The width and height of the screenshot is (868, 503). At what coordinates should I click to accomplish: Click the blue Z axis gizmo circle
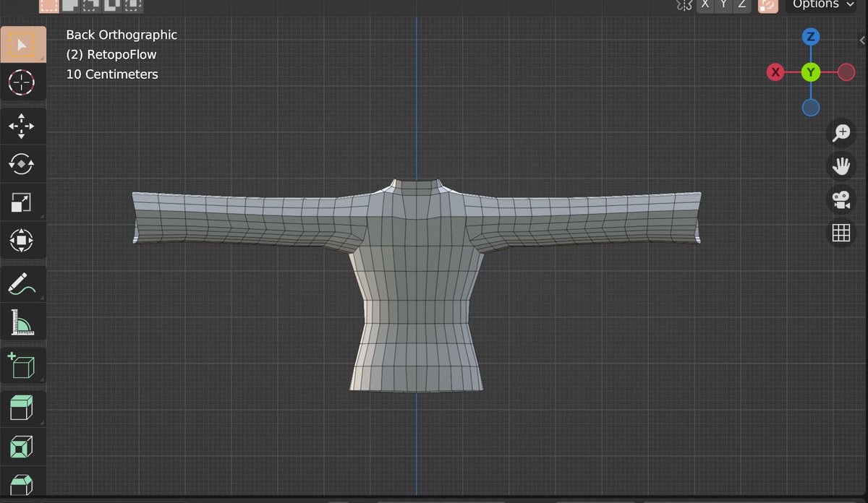(811, 36)
